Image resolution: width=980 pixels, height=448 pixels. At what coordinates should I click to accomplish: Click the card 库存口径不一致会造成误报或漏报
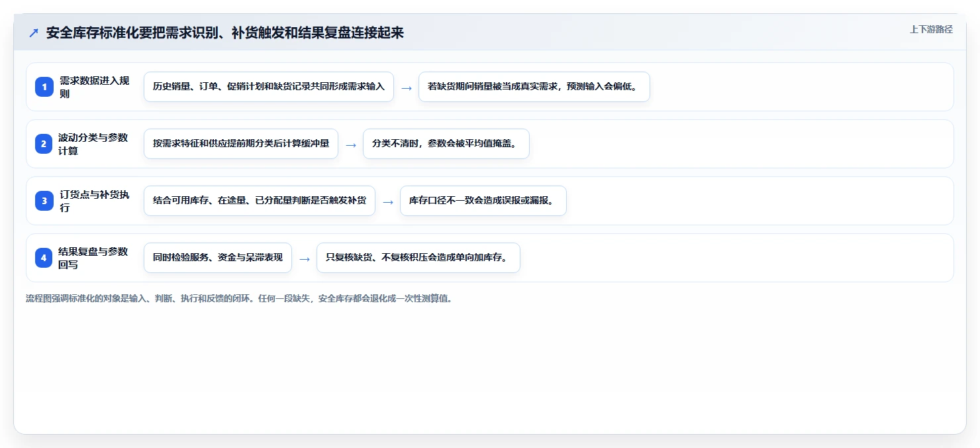point(483,201)
